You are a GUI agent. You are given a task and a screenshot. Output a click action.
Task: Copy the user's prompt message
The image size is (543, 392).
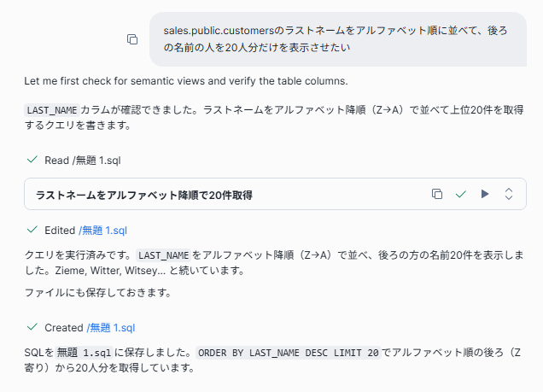tap(132, 39)
